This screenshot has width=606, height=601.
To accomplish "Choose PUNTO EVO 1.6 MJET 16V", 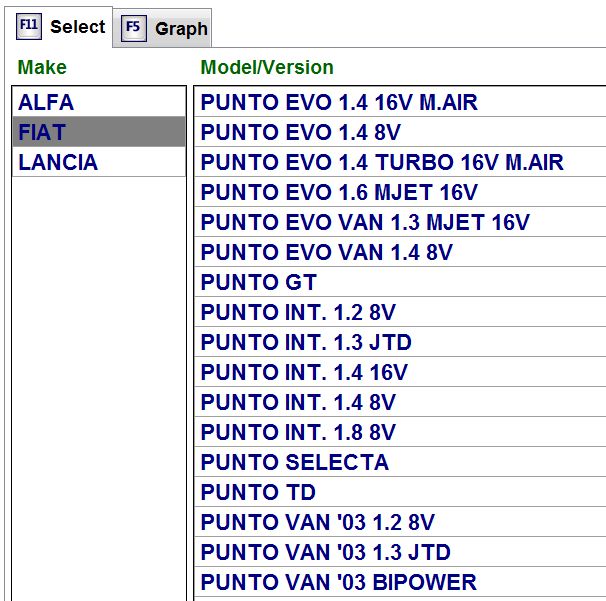I will [400, 192].
